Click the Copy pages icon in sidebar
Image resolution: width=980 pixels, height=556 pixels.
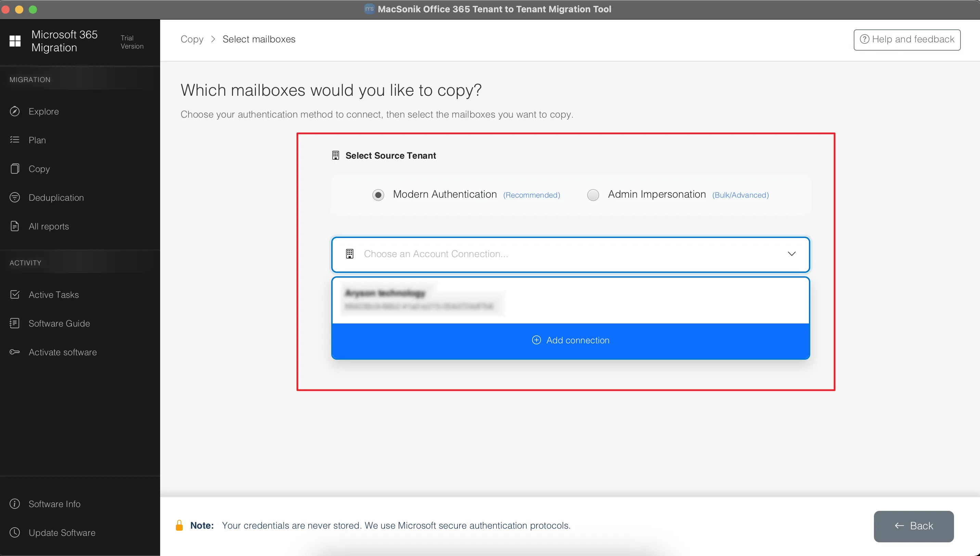click(14, 169)
